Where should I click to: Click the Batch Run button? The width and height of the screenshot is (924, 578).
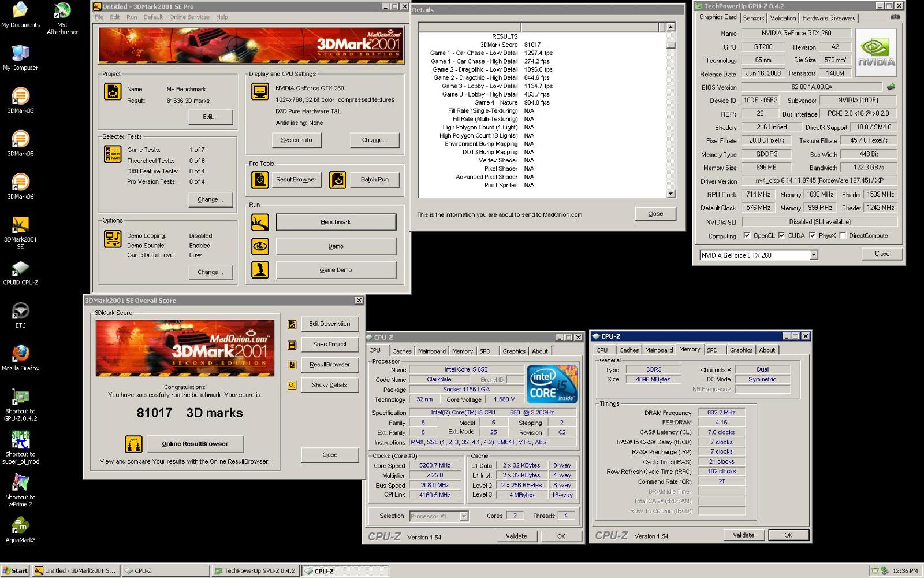(375, 180)
